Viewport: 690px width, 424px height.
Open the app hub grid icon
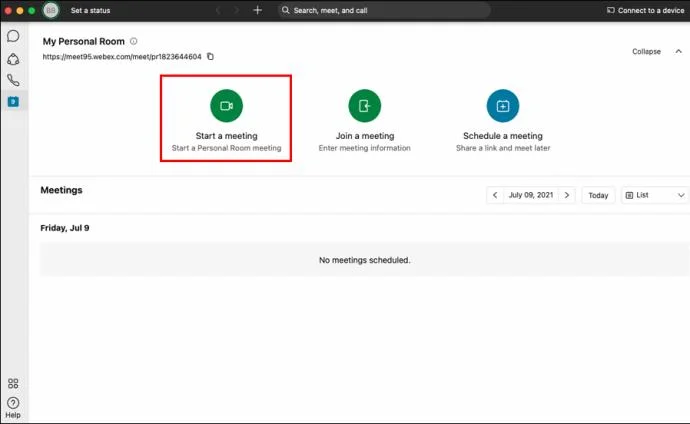13,384
